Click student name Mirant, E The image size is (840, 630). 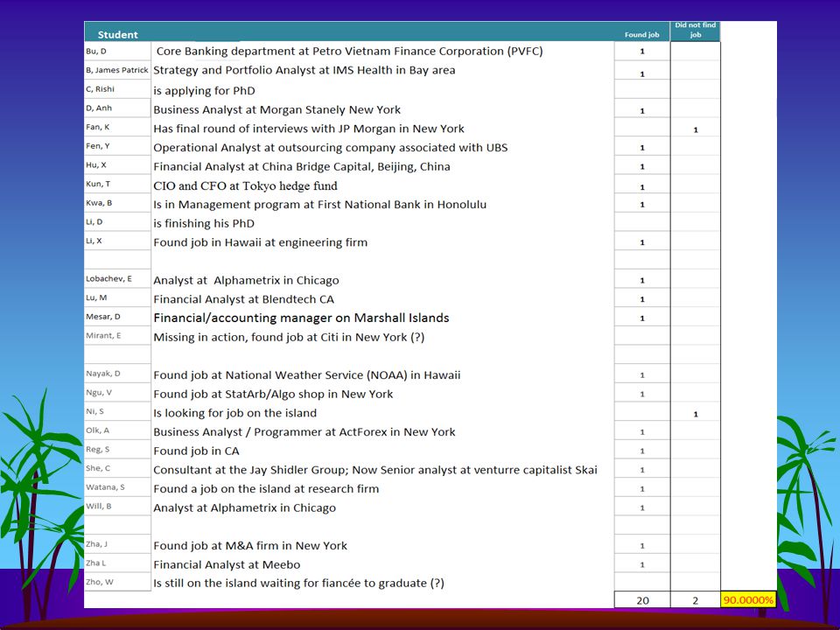103,336
